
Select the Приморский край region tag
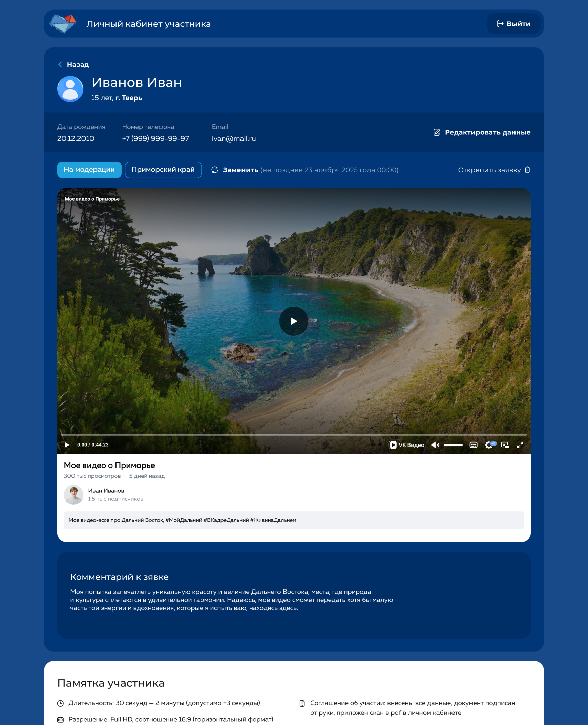point(163,170)
